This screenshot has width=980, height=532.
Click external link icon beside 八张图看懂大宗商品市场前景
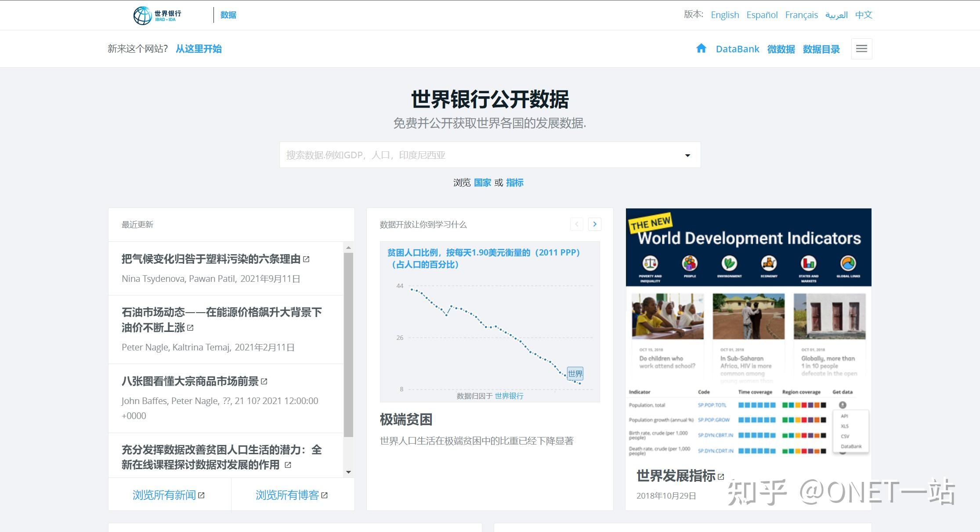click(x=264, y=381)
